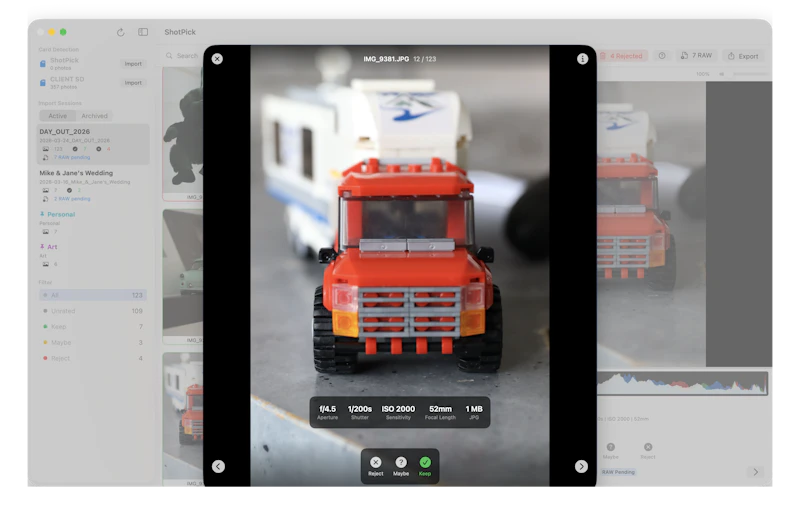Open the DAY_OUT_2026 session
800x529 pixels.
pos(93,144)
